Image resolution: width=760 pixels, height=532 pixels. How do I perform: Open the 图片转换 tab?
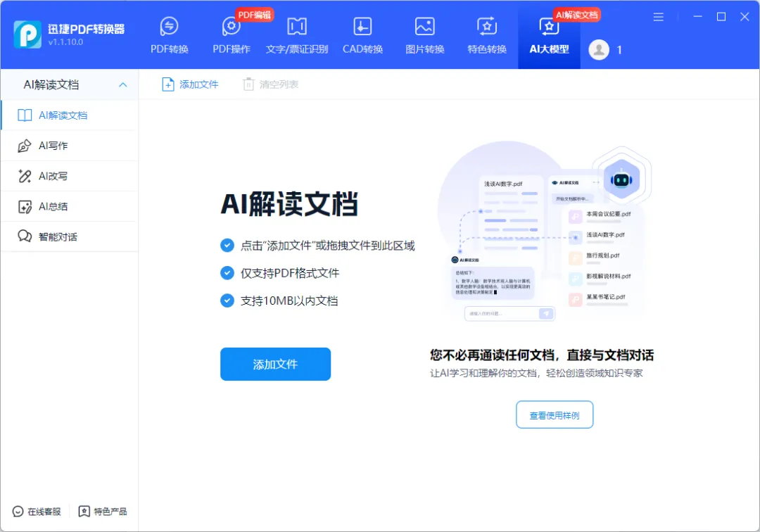(x=424, y=35)
